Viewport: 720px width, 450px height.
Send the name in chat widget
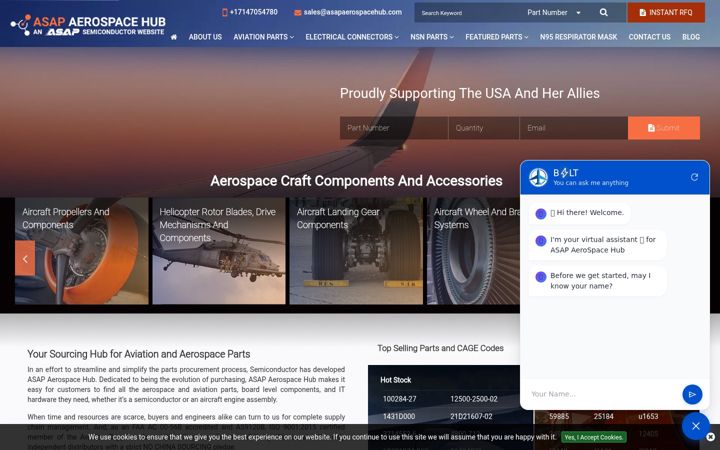click(692, 394)
